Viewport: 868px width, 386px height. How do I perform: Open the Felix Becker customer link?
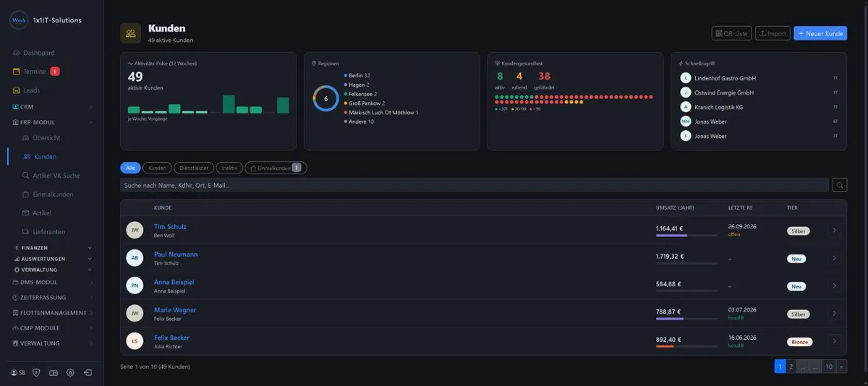[171, 338]
